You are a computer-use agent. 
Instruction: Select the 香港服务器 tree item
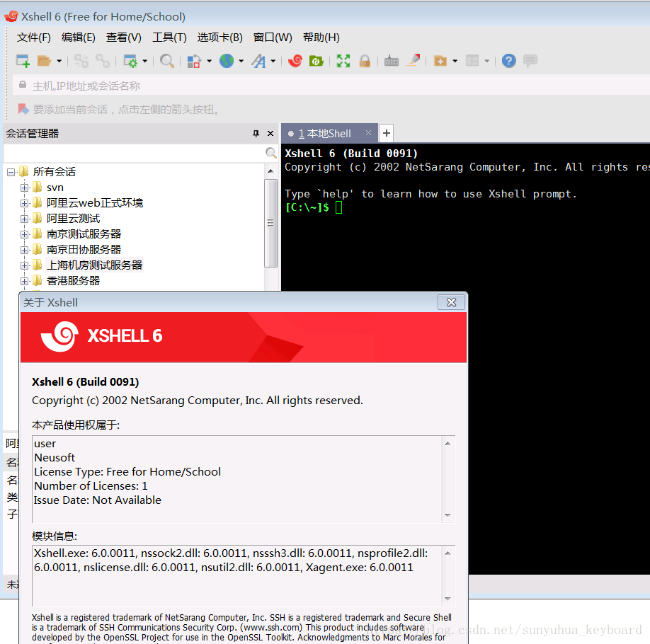pyautogui.click(x=73, y=281)
